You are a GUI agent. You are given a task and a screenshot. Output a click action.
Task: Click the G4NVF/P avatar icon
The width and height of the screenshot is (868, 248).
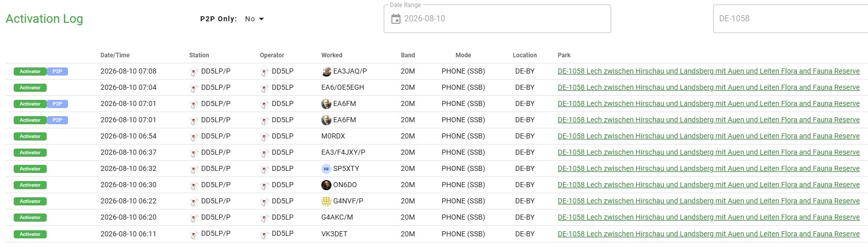coord(326,201)
